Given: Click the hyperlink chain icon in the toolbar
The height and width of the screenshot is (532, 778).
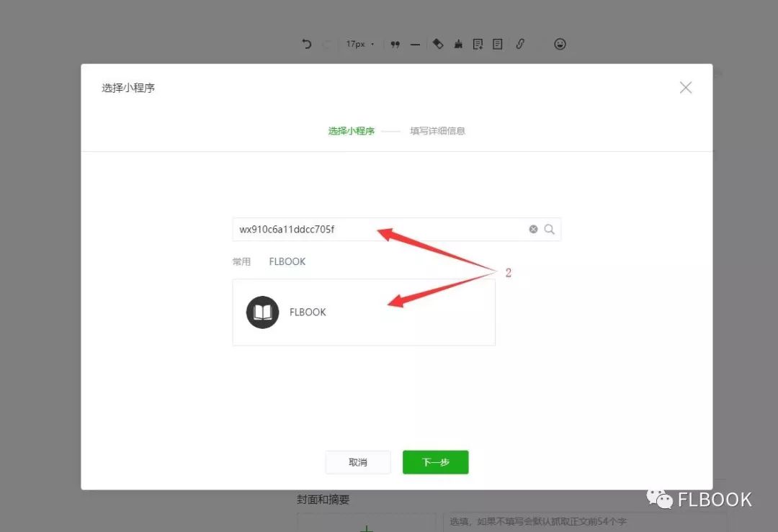Looking at the screenshot, I should 520,44.
